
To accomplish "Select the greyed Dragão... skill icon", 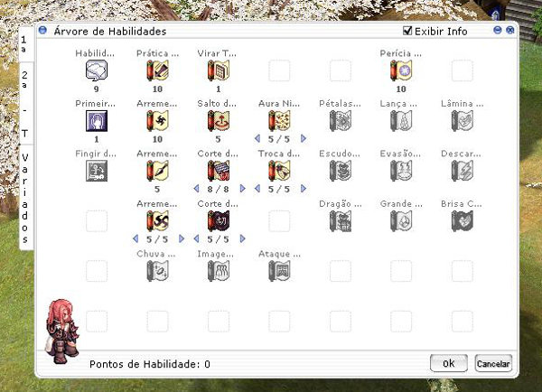I will 341,221.
